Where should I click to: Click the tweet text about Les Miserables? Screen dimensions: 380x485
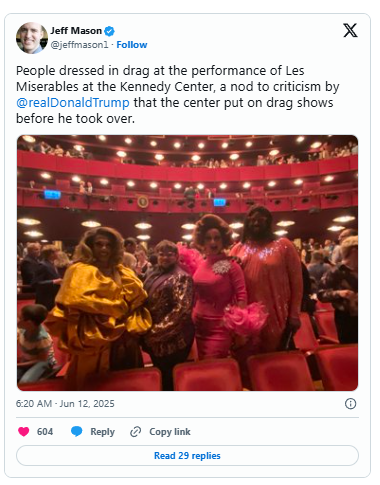(178, 94)
